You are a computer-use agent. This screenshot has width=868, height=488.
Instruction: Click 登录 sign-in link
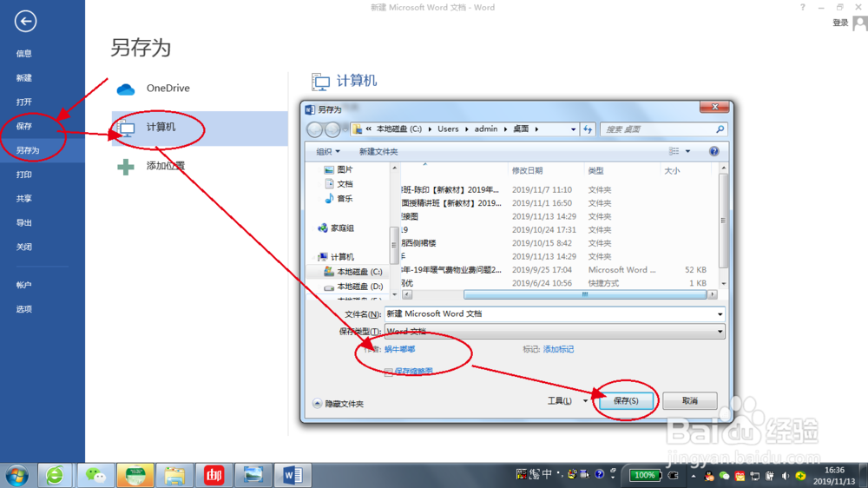840,23
